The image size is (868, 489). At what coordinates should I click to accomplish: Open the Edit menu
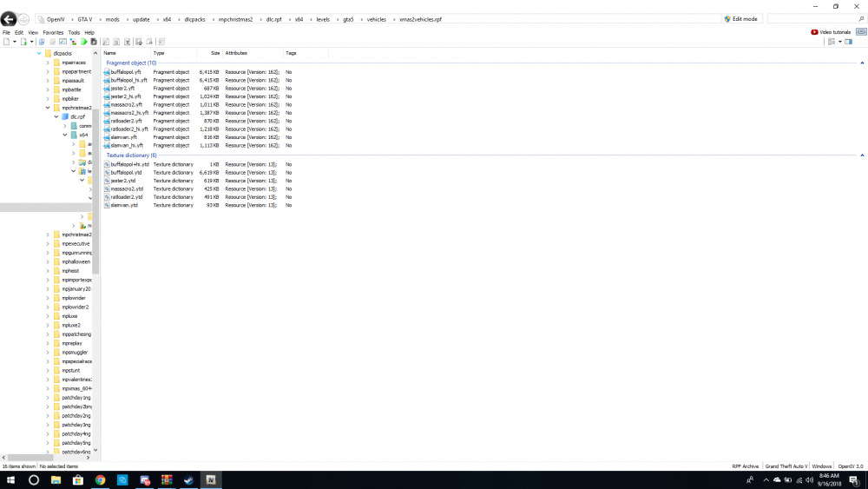pyautogui.click(x=19, y=33)
